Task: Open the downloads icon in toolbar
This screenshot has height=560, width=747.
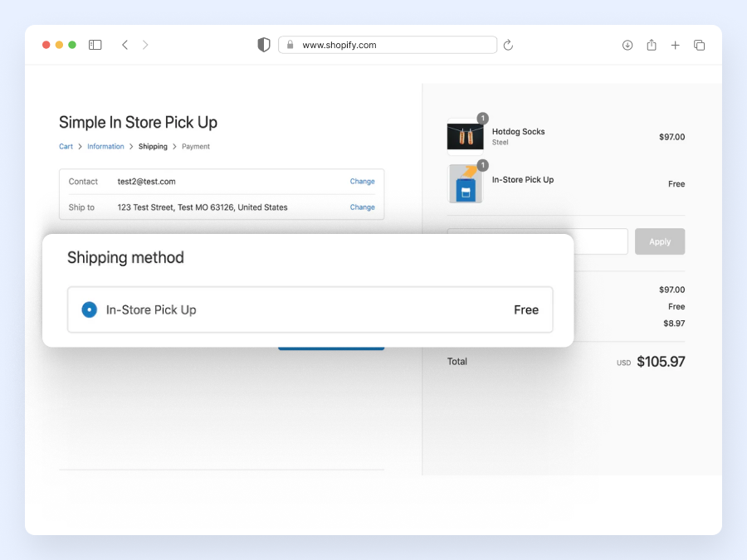Action: coord(627,45)
